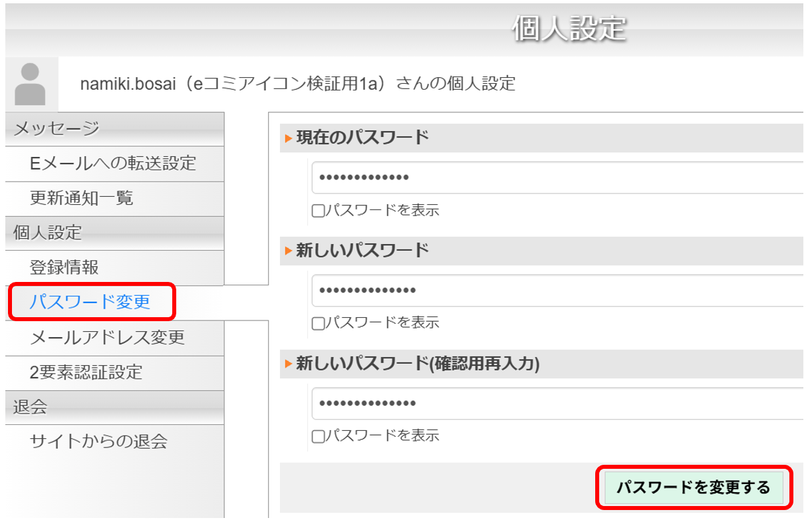Focus the 新しいパスワード input field
This screenshot has width=812, height=520.
click(x=557, y=291)
